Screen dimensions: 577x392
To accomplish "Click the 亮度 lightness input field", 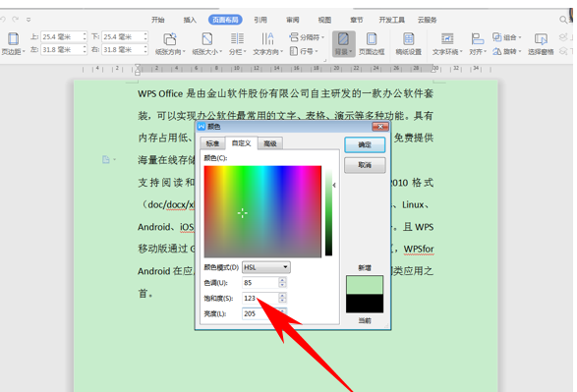I will point(260,313).
